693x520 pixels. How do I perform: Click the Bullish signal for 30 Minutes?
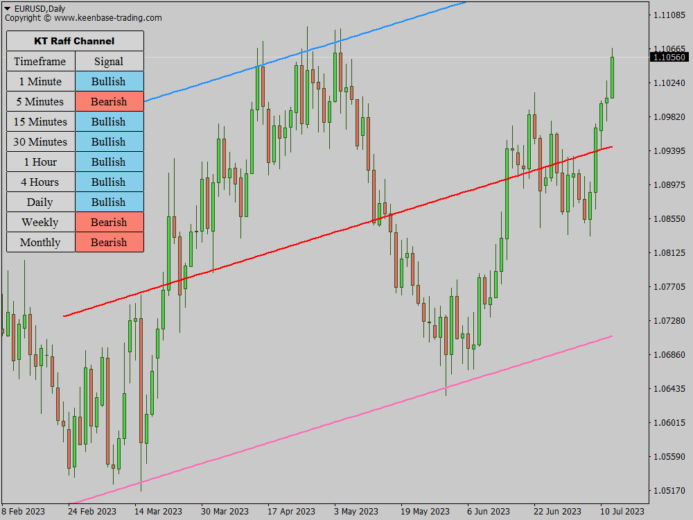point(109,142)
